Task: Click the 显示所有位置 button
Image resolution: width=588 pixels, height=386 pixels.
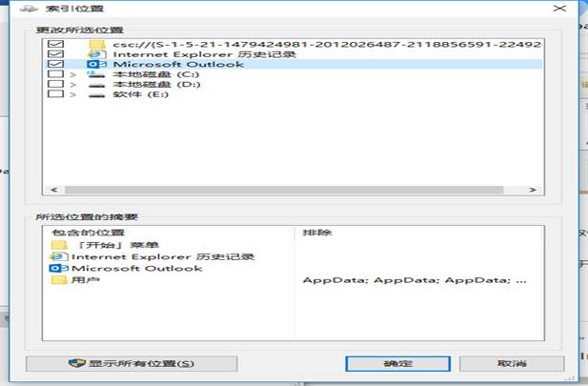Action: coord(130,364)
